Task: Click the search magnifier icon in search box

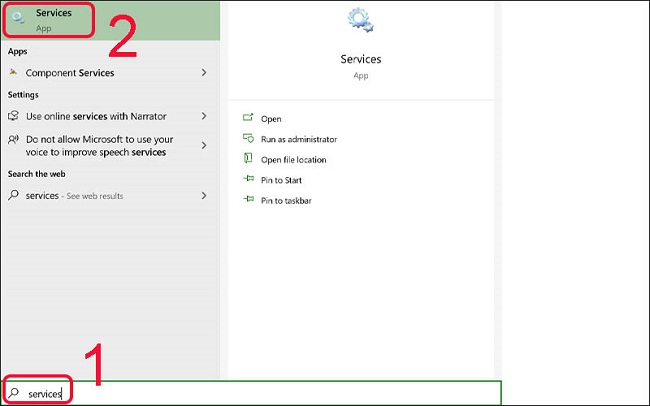Action: coord(14,392)
